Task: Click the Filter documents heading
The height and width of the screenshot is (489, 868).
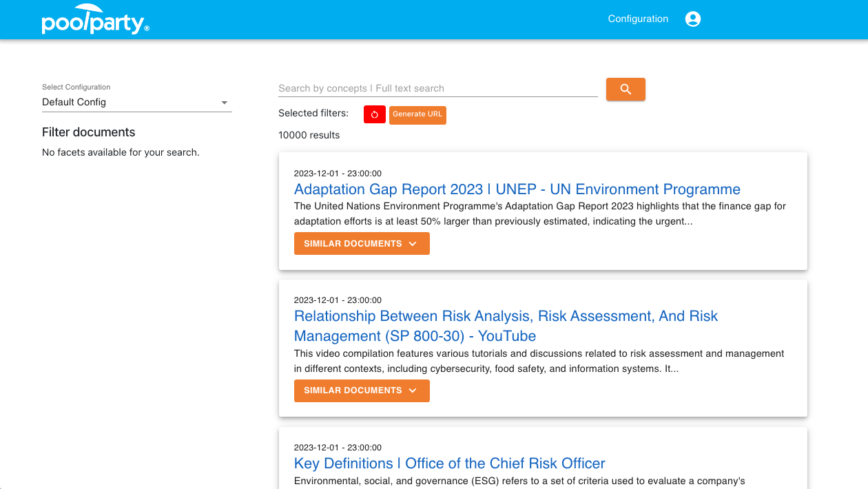Action: (89, 132)
